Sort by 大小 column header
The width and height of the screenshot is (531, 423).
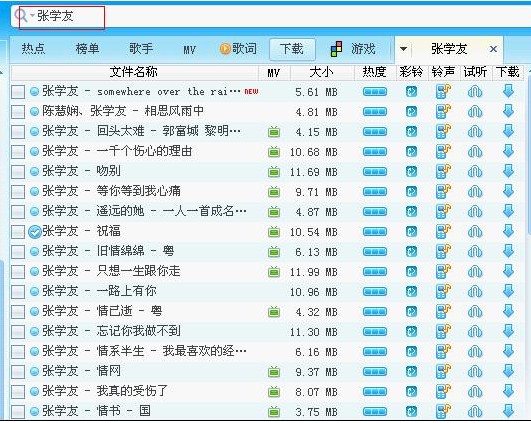point(321,72)
